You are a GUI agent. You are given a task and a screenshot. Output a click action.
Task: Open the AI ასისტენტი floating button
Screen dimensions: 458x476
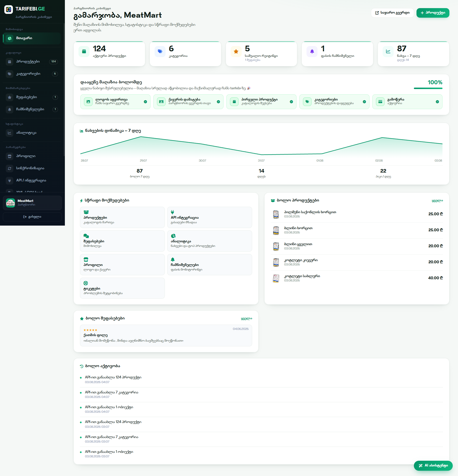click(433, 465)
